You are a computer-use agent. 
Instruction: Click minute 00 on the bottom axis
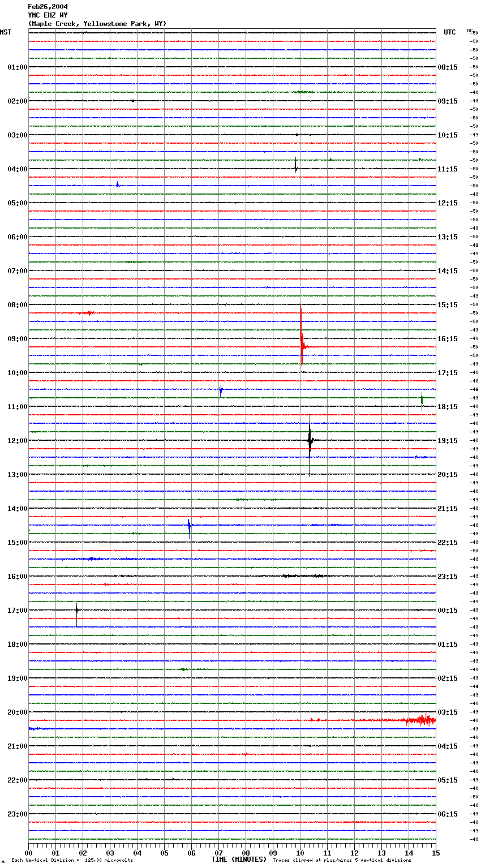29,853
